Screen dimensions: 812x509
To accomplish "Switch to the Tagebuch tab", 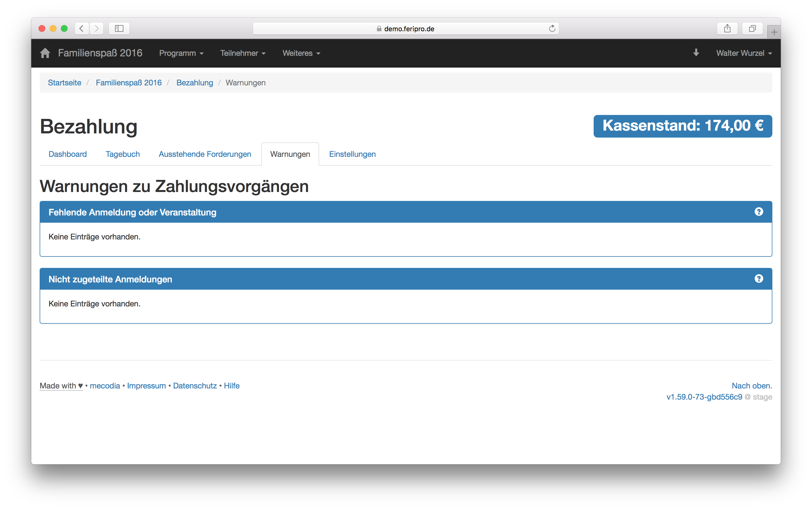I will coord(123,154).
